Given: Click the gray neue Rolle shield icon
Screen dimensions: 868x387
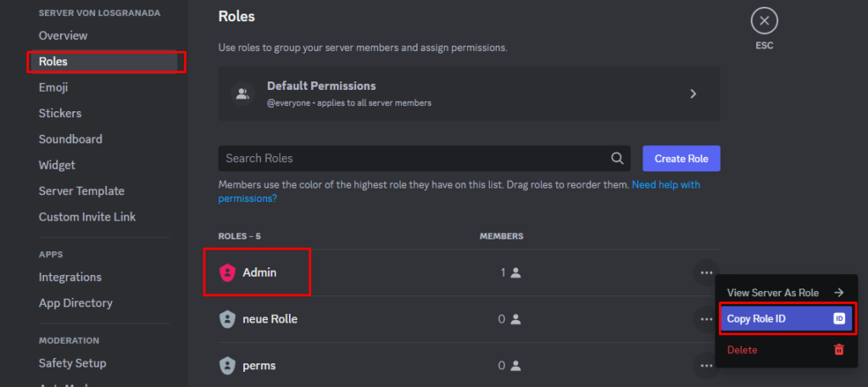Looking at the screenshot, I should 227,319.
